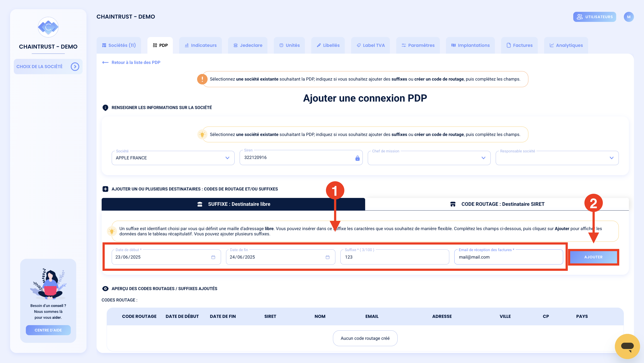Click the lock icon in the Siren field
644x363 pixels.
click(357, 158)
